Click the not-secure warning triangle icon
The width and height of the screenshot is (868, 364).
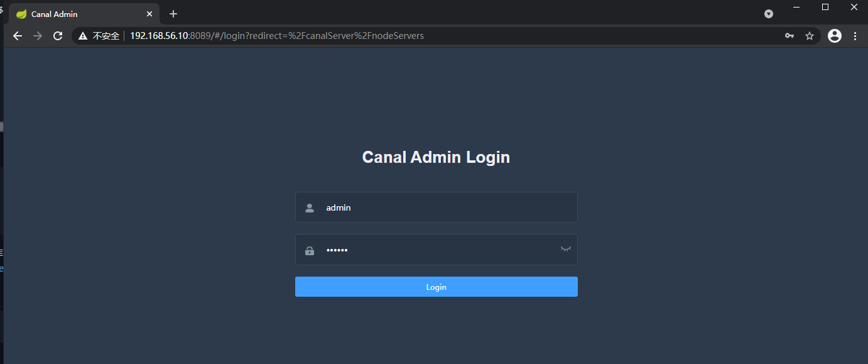coord(83,36)
